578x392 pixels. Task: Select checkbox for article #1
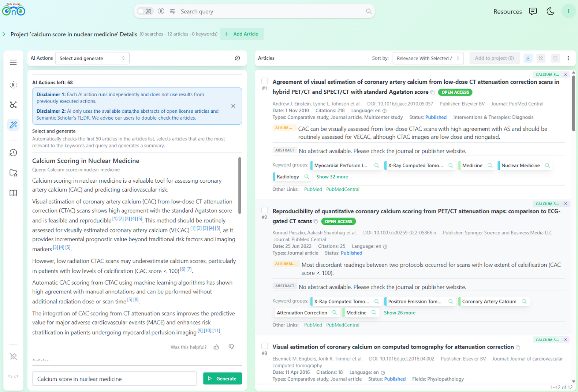[265, 81]
